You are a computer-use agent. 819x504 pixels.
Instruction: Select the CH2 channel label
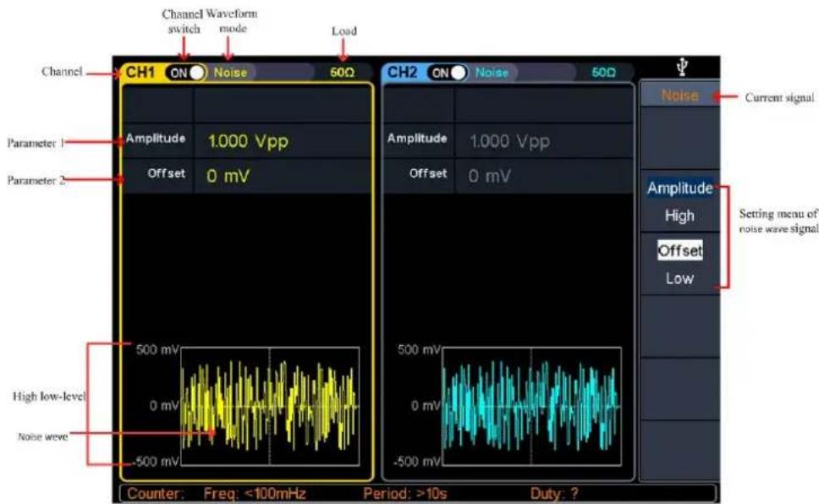402,72
